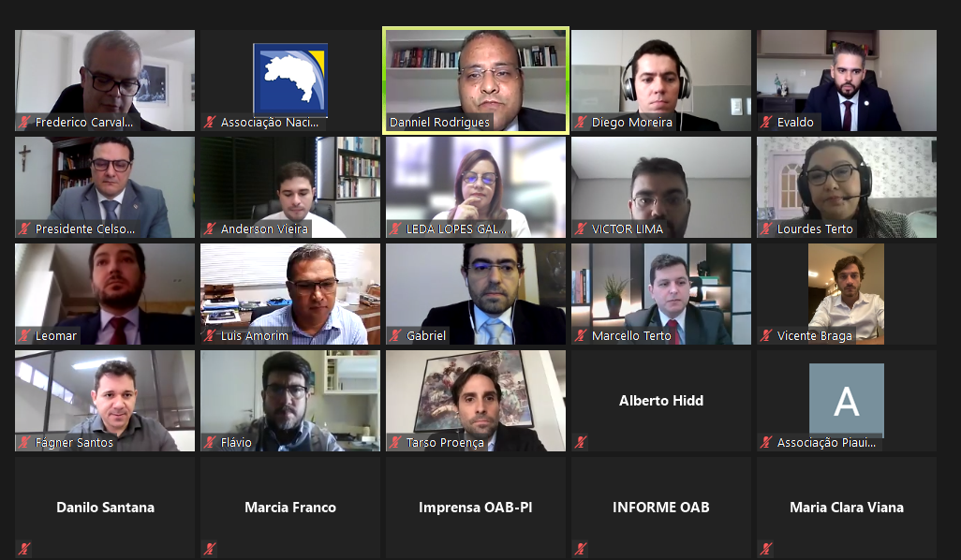The height and width of the screenshot is (560, 961).
Task: Click muted mic icon under INFORME OAB
Action: coord(581,549)
